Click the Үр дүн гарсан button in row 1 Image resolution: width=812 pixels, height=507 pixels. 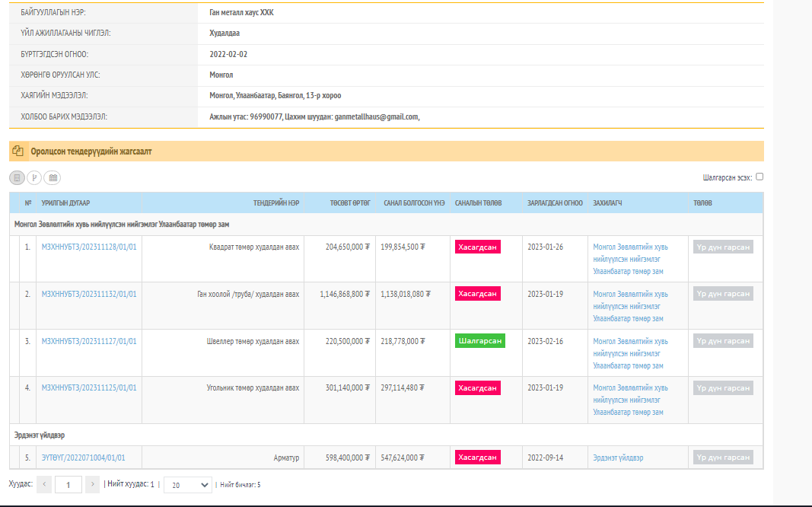(722, 247)
